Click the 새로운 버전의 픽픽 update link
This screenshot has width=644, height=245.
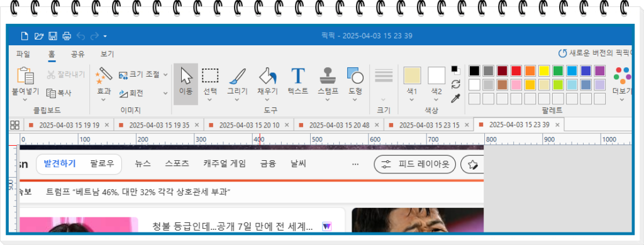(x=594, y=53)
